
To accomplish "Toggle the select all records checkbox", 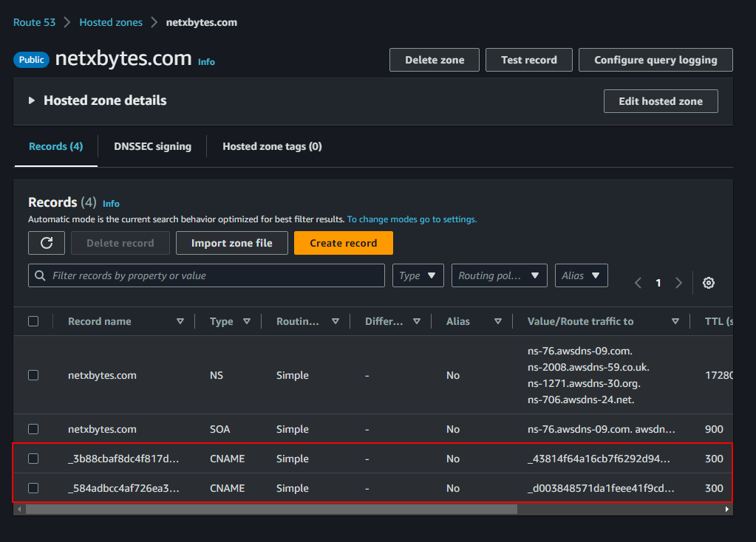I will coord(33,321).
